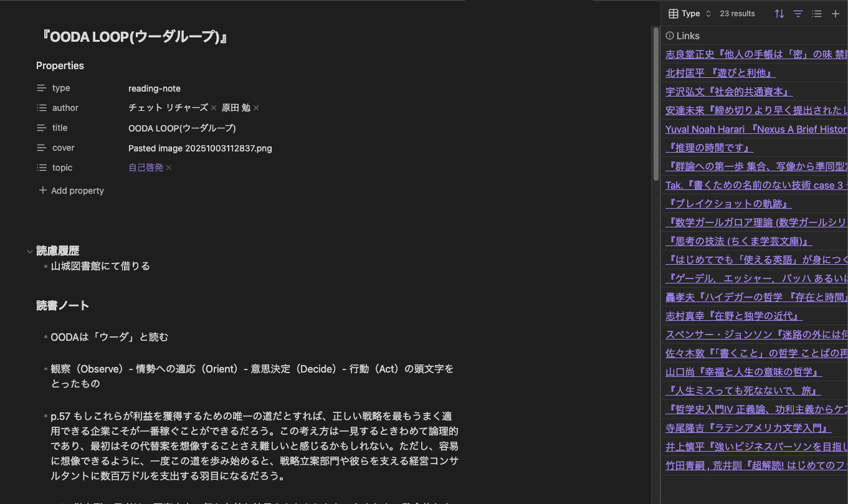Click the note title 『OODA LOOP(ウーダループ)』
Screen dimensions: 848x504
coord(133,37)
